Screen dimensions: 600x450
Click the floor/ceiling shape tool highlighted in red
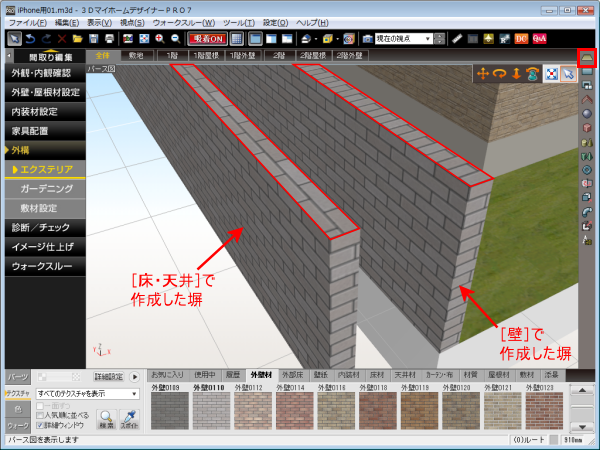coord(587,59)
